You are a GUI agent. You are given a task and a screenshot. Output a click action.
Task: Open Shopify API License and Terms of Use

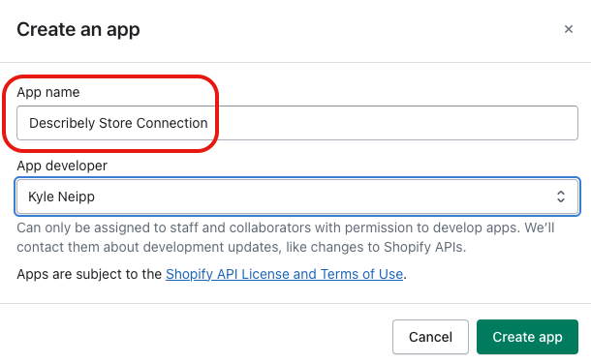click(x=284, y=274)
